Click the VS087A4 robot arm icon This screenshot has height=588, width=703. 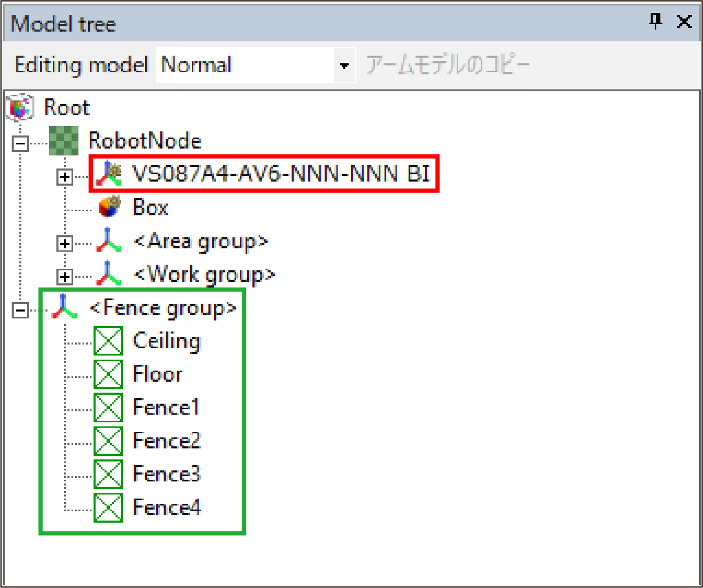click(x=107, y=175)
